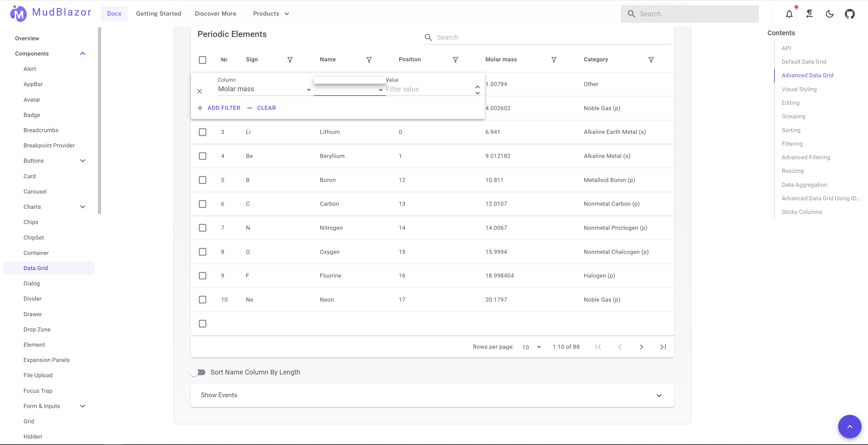
Task: Open the MudBlazor GitHub repository icon
Action: click(850, 14)
